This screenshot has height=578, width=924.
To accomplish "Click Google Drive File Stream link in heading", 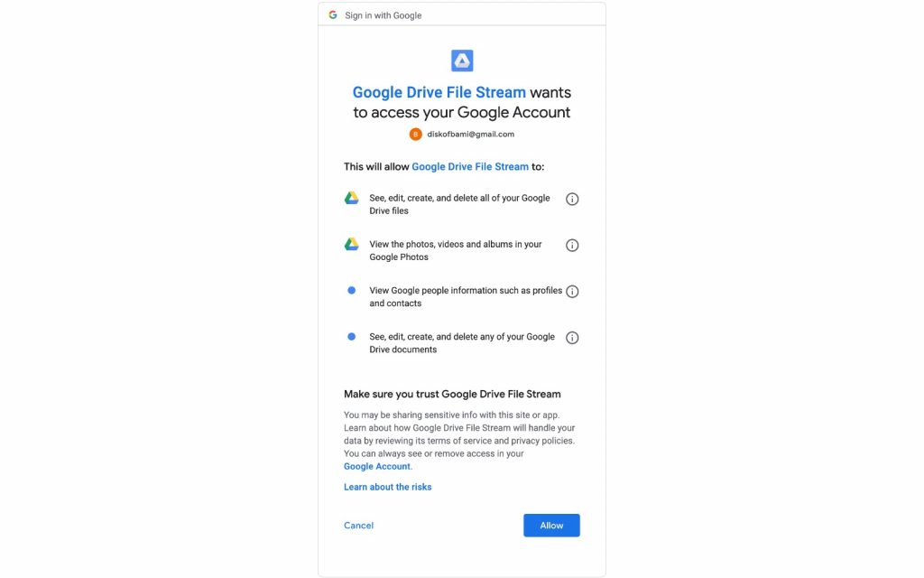I will pyautogui.click(x=439, y=93).
